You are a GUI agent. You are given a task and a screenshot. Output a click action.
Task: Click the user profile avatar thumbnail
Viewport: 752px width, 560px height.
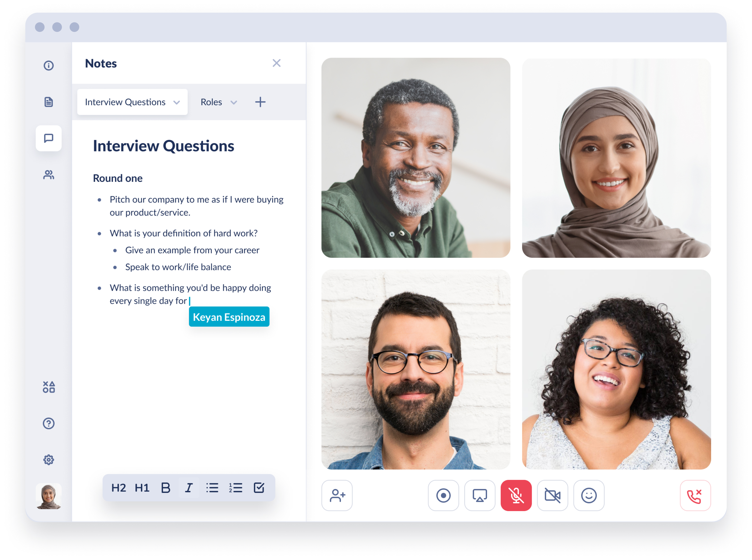[48, 496]
